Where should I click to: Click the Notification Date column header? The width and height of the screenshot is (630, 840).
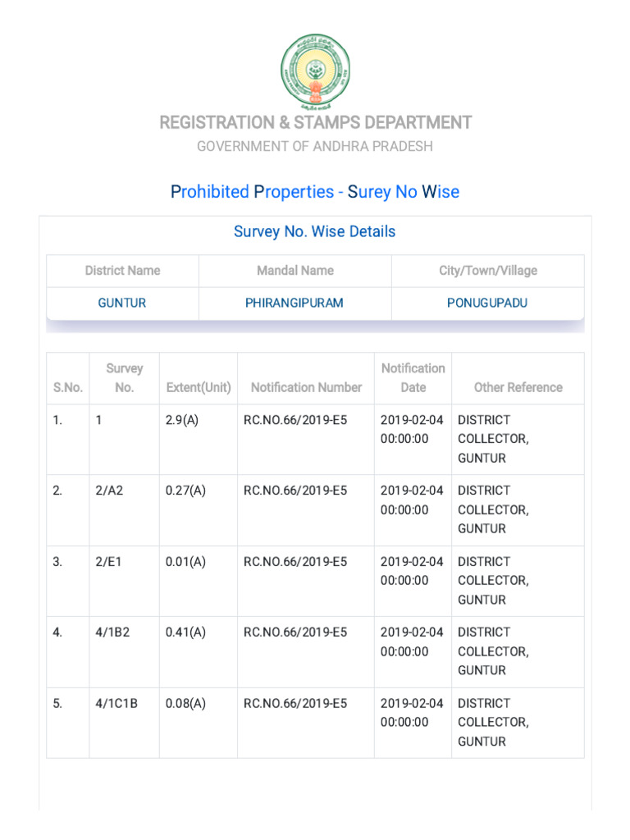point(413,378)
